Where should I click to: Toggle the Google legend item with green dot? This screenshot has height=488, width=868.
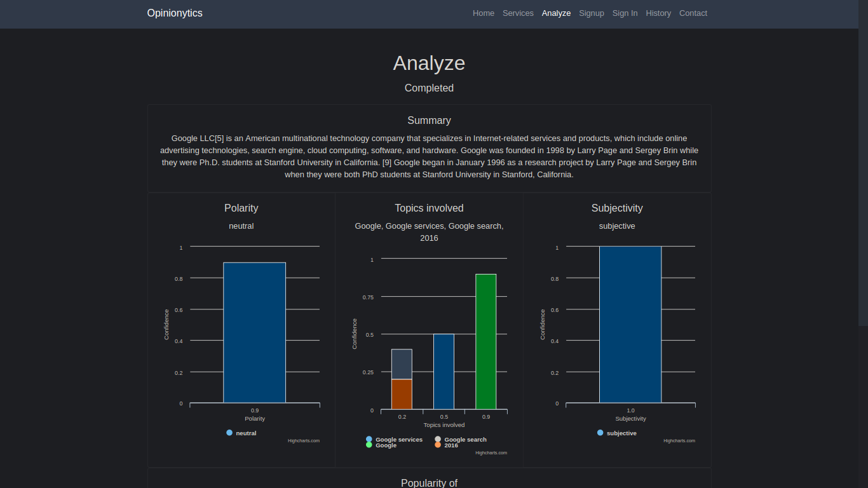pyautogui.click(x=381, y=445)
